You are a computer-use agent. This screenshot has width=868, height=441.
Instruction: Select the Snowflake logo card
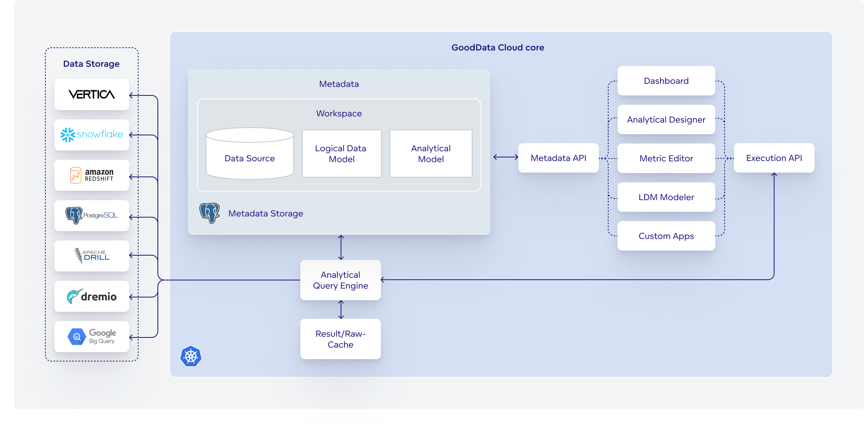click(92, 135)
